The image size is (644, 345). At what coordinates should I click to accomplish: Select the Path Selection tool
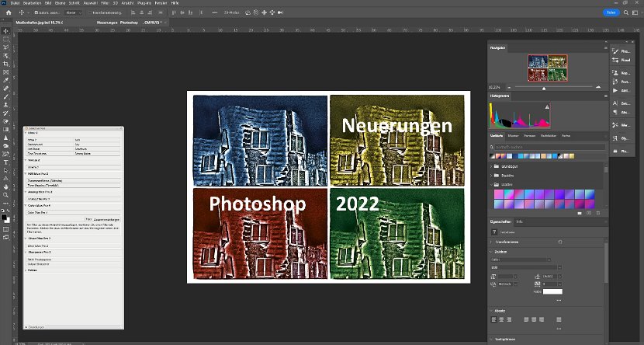click(x=5, y=170)
